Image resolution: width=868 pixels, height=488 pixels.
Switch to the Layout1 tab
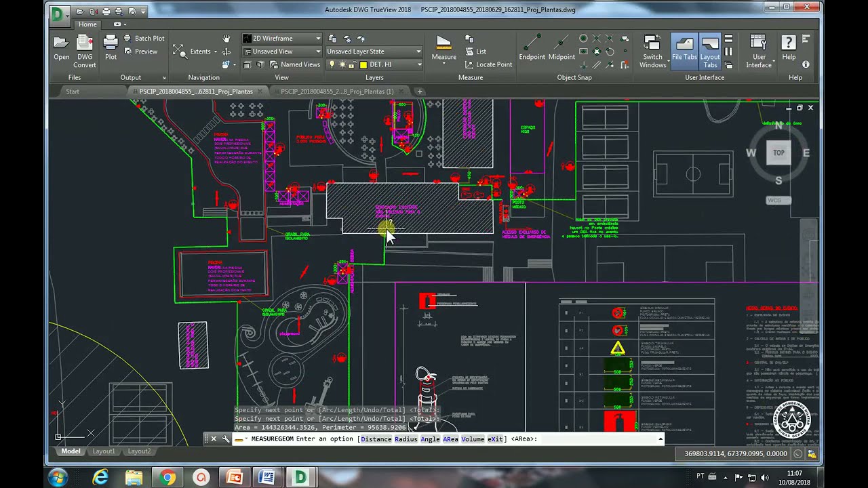(104, 451)
